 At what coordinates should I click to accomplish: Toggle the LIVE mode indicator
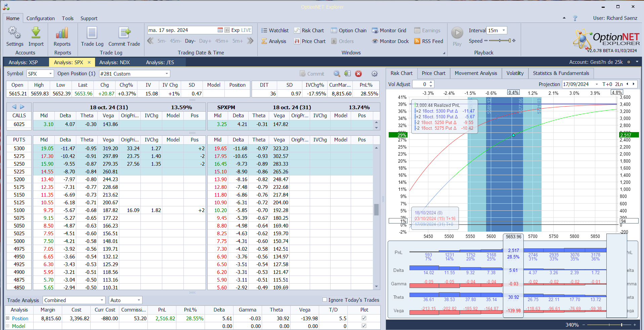point(246,30)
